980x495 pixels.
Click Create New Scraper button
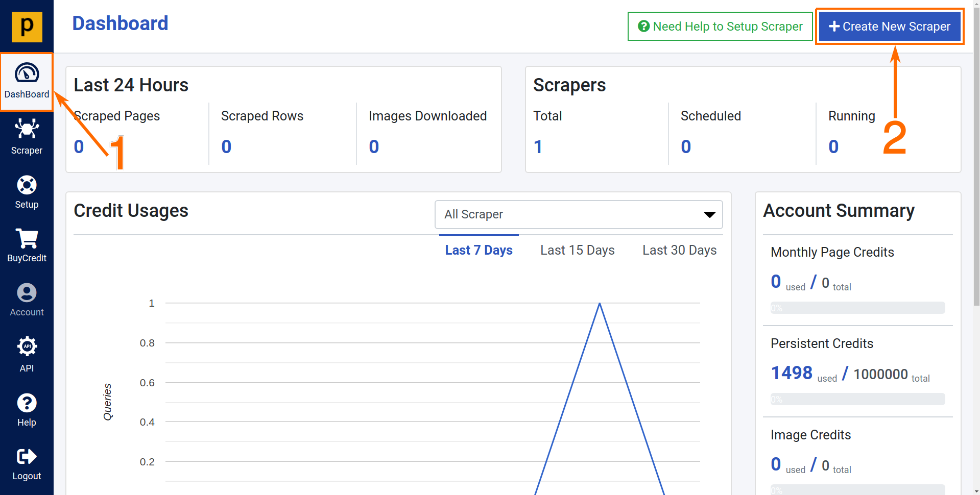[x=889, y=27]
